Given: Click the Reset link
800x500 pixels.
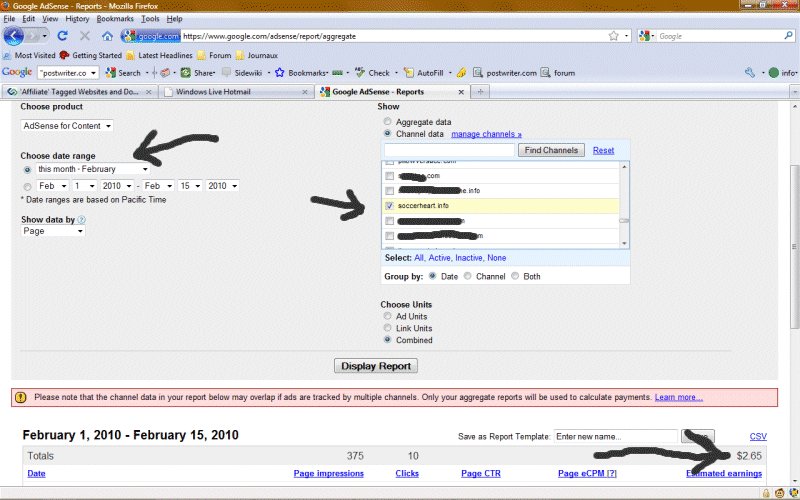Looking at the screenshot, I should pos(603,151).
